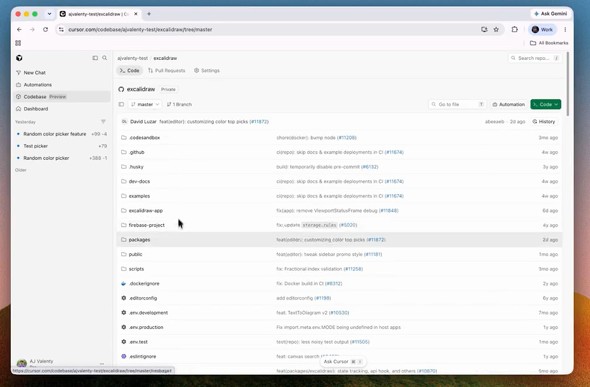This screenshot has width=590, height=387.
Task: Switch to the Settings tab
Action: point(207,71)
